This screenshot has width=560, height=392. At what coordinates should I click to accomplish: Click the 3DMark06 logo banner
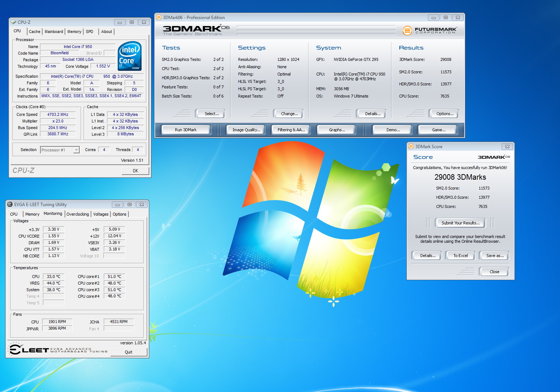pyautogui.click(x=196, y=30)
